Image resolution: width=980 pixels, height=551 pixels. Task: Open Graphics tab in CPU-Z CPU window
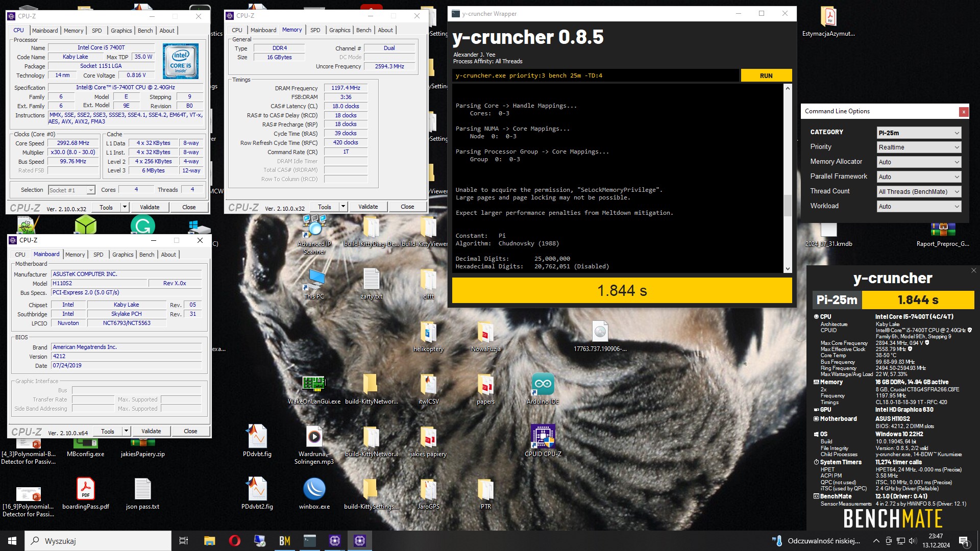point(121,31)
